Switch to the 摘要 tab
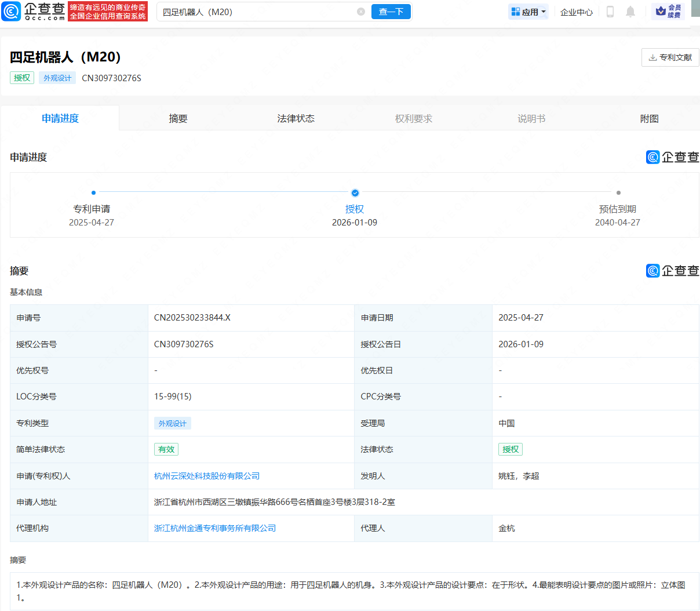 click(178, 118)
